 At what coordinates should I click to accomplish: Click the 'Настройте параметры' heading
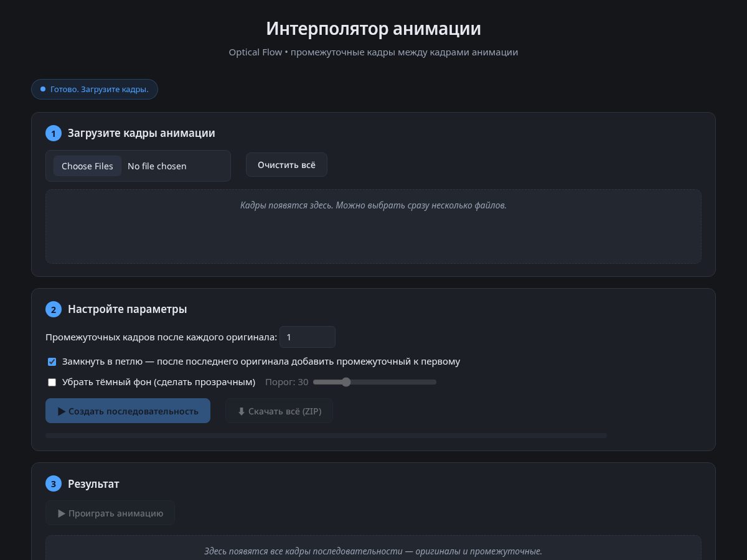coord(127,309)
